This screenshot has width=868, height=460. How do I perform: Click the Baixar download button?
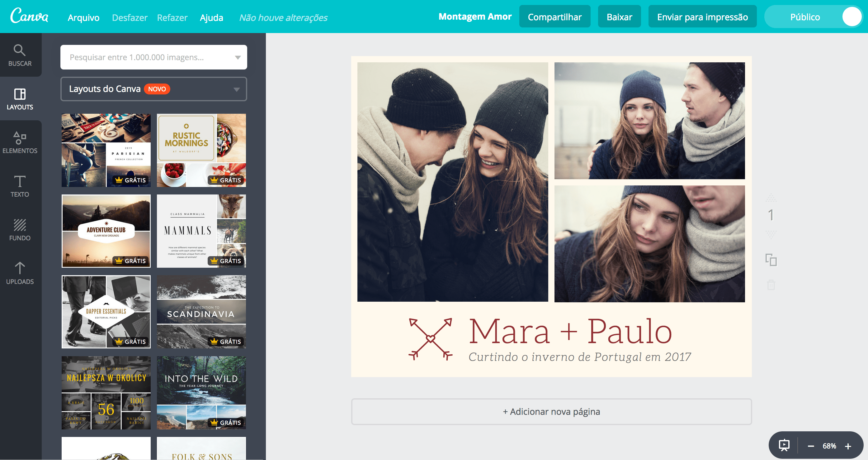(619, 17)
